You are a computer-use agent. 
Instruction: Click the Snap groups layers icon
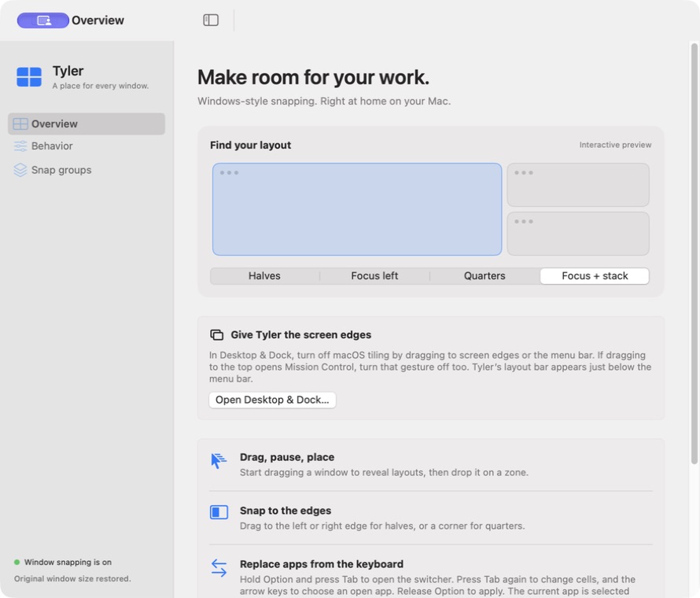20,170
